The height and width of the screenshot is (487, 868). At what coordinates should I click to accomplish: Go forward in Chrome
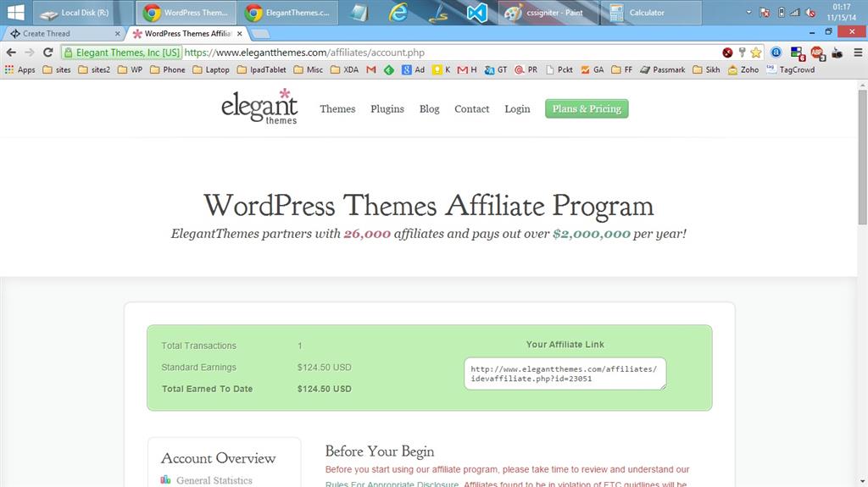click(30, 53)
